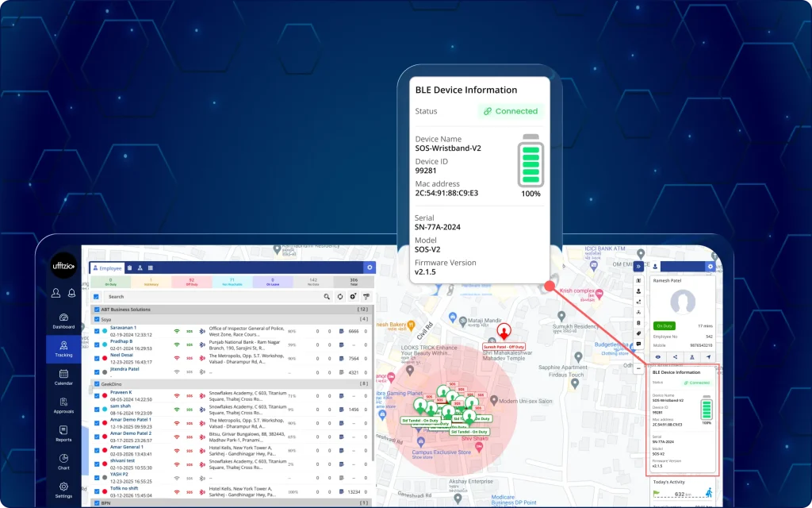Toggle the Soya group checkbox
Screen dimensions: 812x508
[x=97, y=320]
